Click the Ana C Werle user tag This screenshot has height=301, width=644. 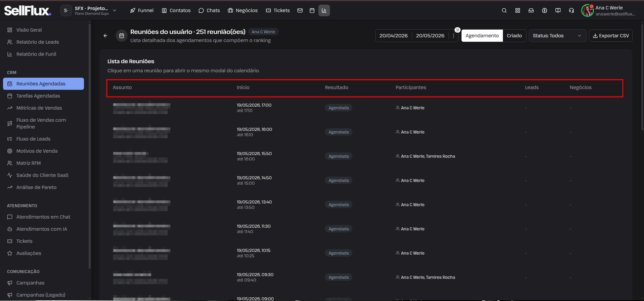263,32
